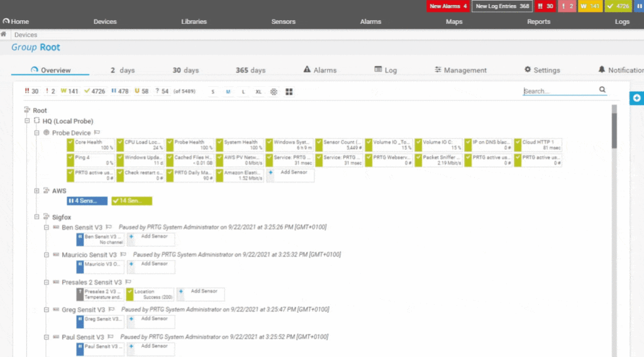Click the sunburst view icon
Viewport: 644px width, 357px height.
274,92
